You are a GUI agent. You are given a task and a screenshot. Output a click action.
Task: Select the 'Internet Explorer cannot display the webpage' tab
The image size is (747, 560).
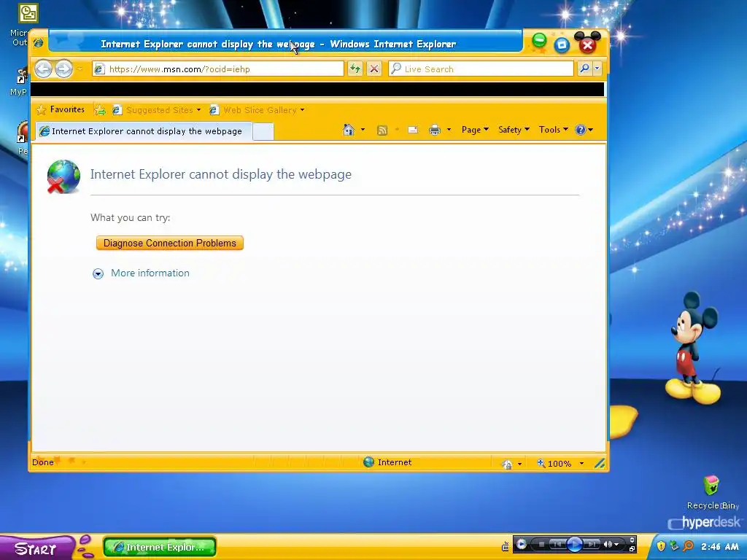point(144,131)
